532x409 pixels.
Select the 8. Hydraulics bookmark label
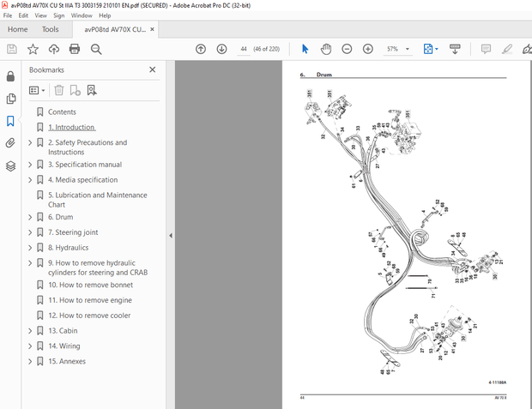[68, 248]
